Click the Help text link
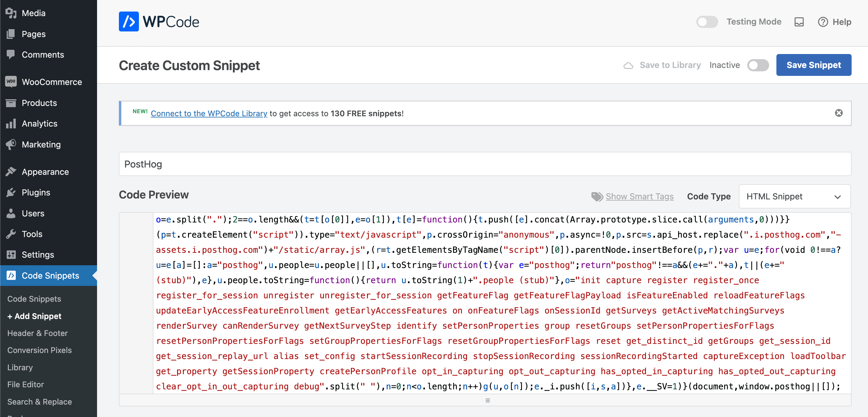 [841, 22]
